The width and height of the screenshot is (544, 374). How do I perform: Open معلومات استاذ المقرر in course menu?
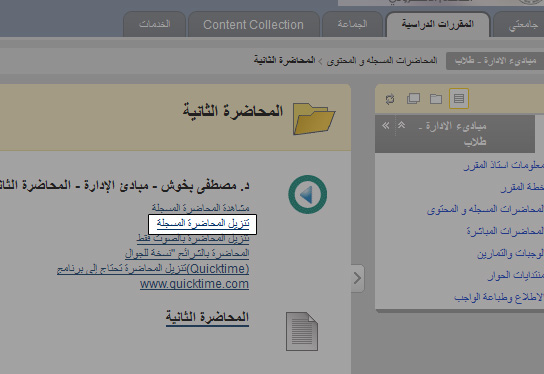(504, 165)
